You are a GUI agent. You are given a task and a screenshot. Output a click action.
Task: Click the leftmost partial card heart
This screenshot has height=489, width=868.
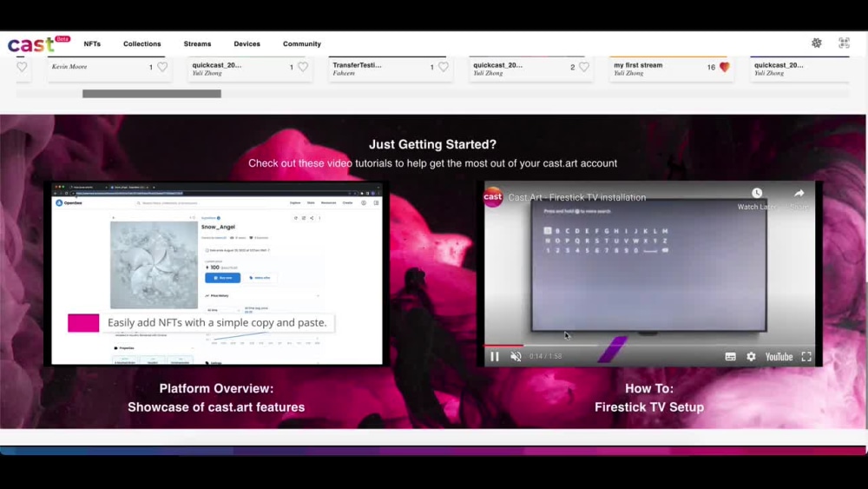[22, 67]
